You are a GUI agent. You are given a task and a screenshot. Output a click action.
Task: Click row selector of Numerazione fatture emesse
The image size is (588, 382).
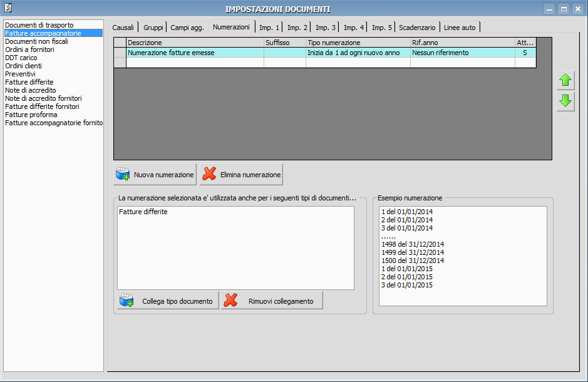click(120, 53)
